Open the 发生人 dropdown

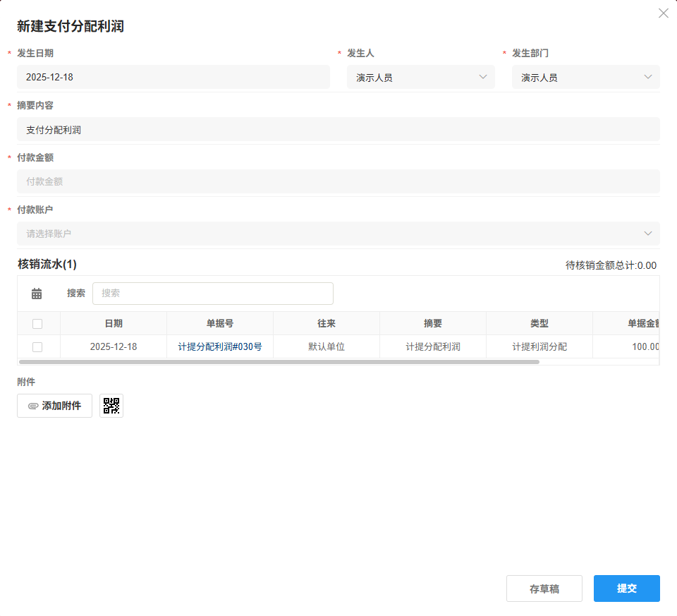(x=421, y=77)
